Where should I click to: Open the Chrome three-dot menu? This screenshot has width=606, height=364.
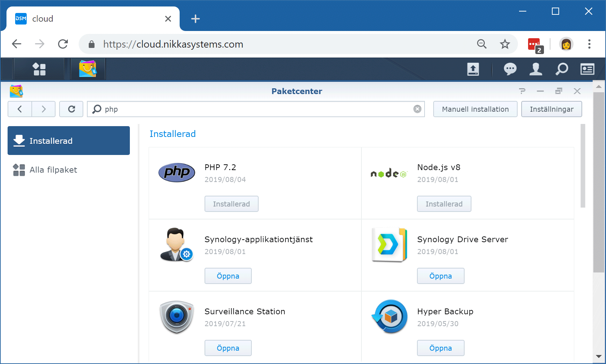(589, 44)
